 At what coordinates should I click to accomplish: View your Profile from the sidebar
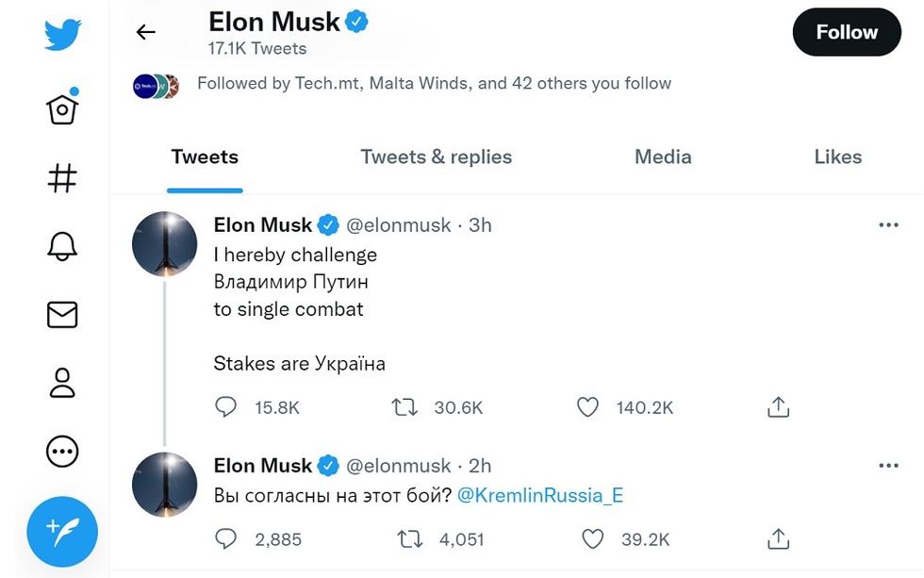[x=61, y=383]
